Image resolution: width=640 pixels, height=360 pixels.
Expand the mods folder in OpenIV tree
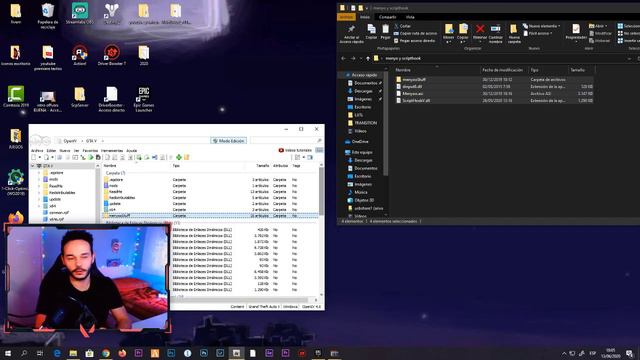pos(40,179)
